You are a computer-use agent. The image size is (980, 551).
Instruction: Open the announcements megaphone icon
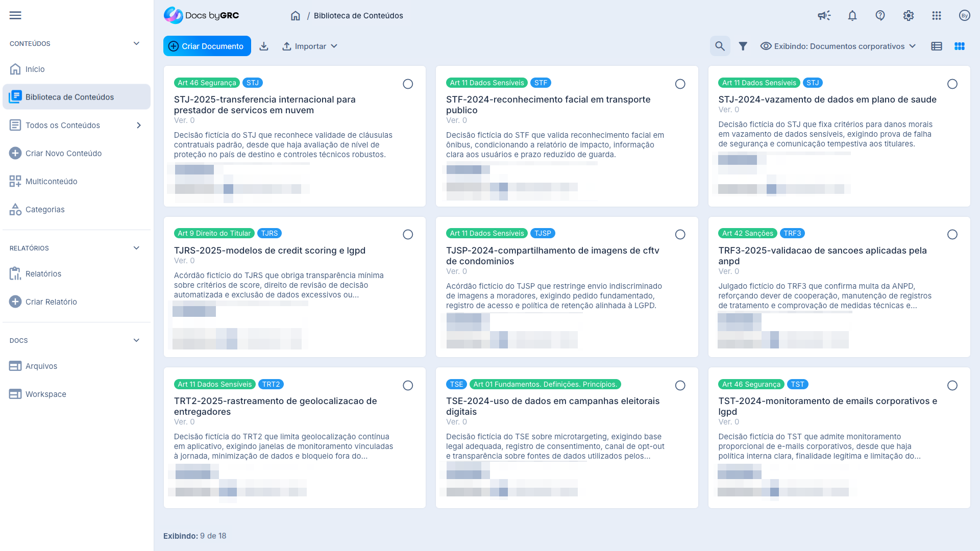pyautogui.click(x=824, y=15)
